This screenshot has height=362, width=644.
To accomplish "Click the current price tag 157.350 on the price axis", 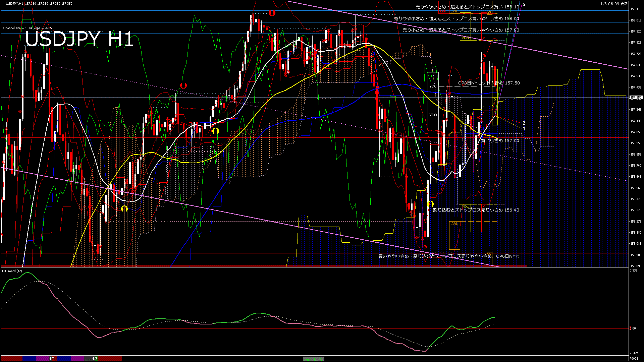I will [x=635, y=98].
